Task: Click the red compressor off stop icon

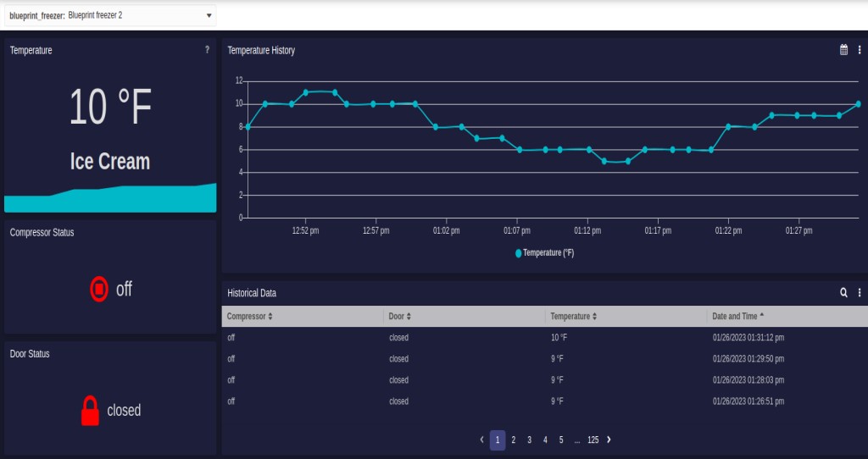Action: 99,289
